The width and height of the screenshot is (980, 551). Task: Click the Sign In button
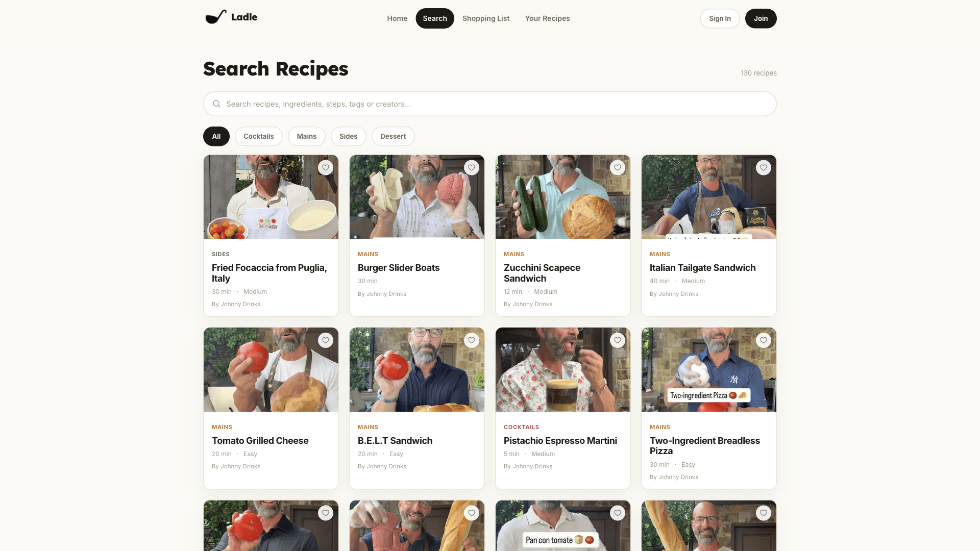pos(720,18)
